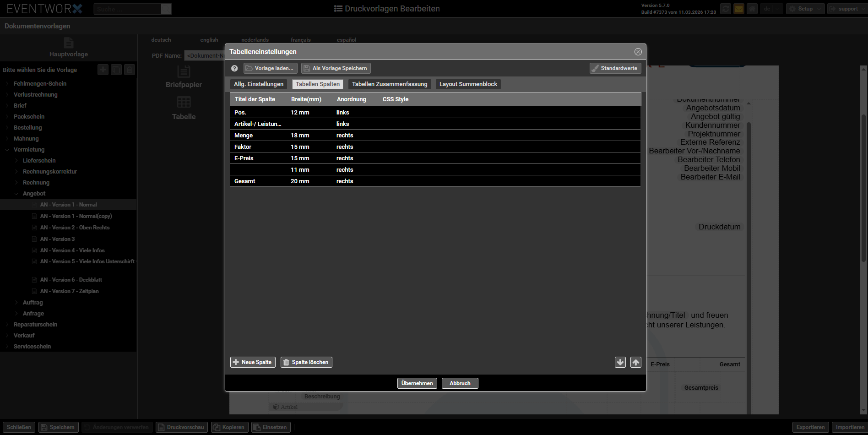Click the help question mark icon

pyautogui.click(x=234, y=68)
